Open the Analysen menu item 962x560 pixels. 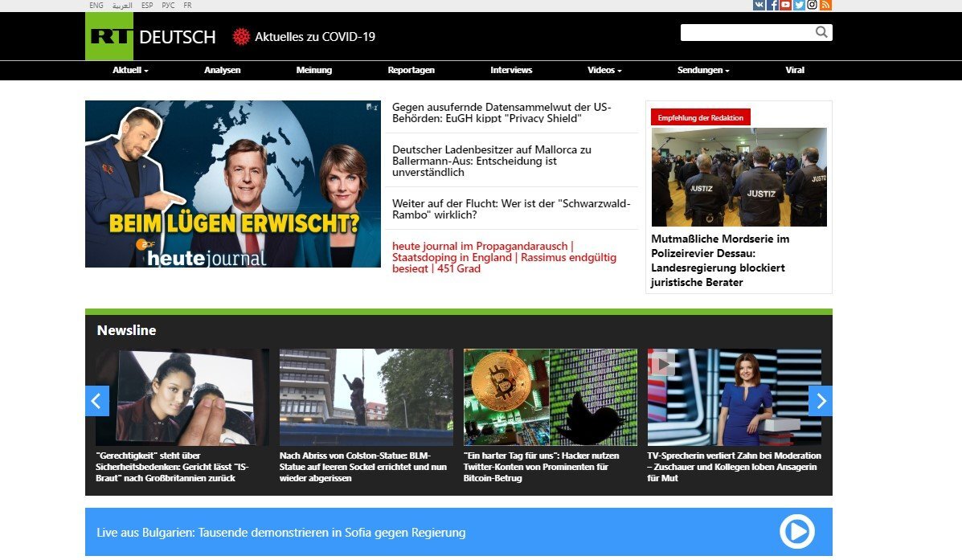point(222,70)
